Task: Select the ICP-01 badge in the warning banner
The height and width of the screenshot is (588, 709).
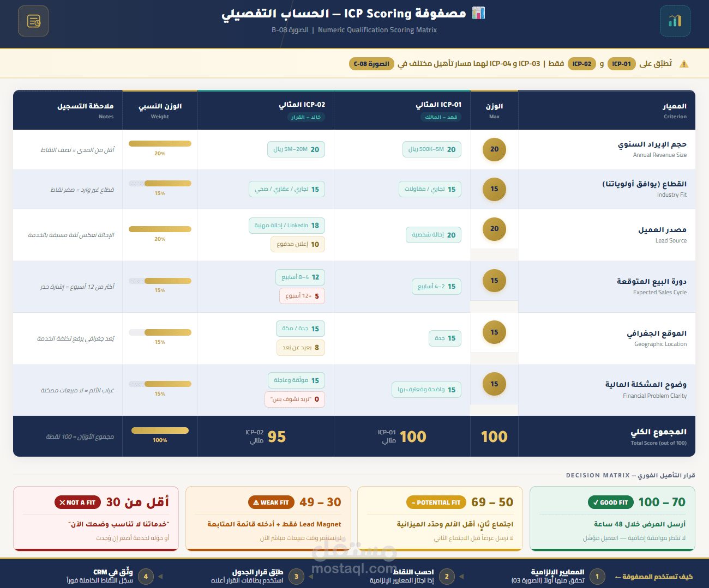Action: click(x=621, y=64)
